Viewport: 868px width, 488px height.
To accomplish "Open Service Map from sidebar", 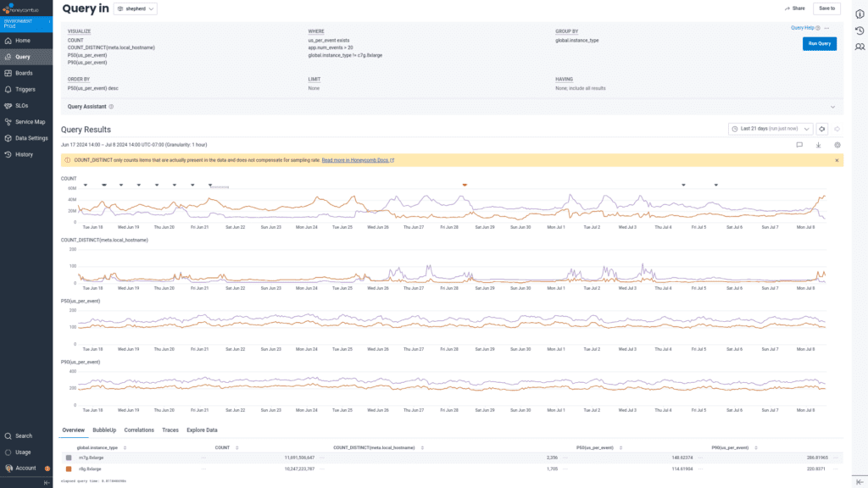I will point(30,122).
